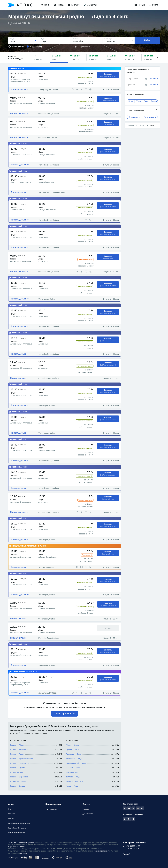168x868 pixels.
Task: Toggle the Утро departure time filter
Action: tap(138, 101)
